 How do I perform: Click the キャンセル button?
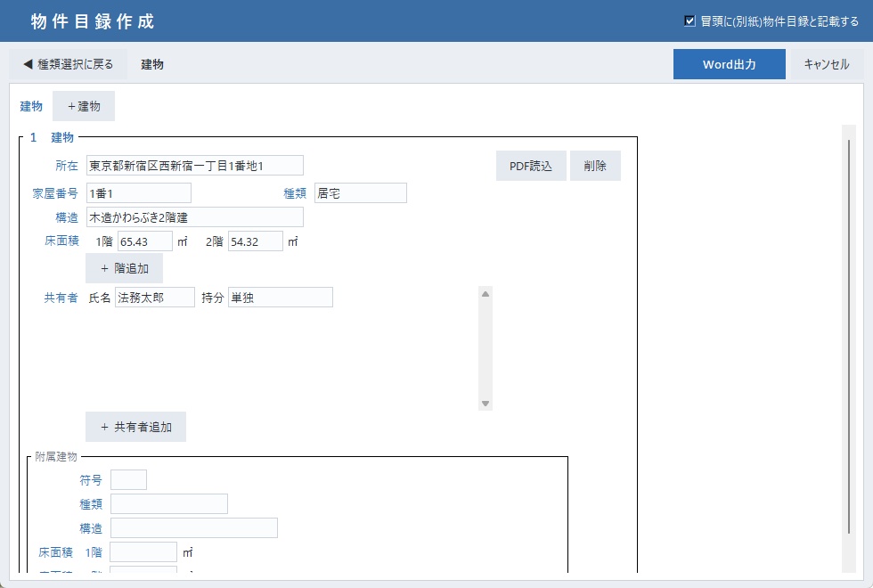pos(827,64)
